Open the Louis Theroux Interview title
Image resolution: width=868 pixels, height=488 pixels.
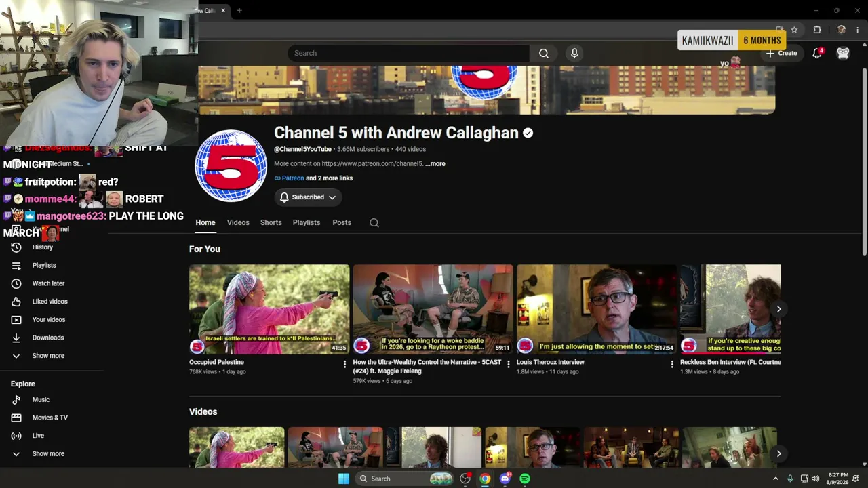coord(550,362)
